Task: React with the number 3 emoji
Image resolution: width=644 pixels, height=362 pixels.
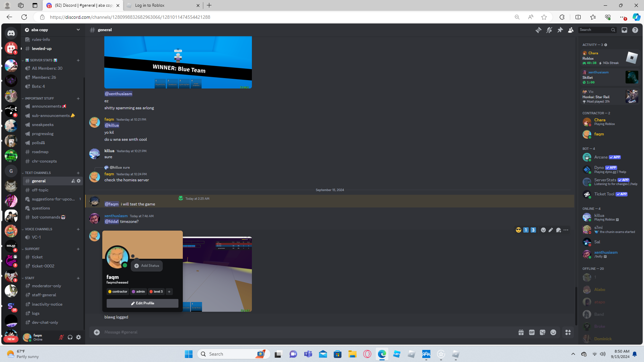Action: click(533, 230)
